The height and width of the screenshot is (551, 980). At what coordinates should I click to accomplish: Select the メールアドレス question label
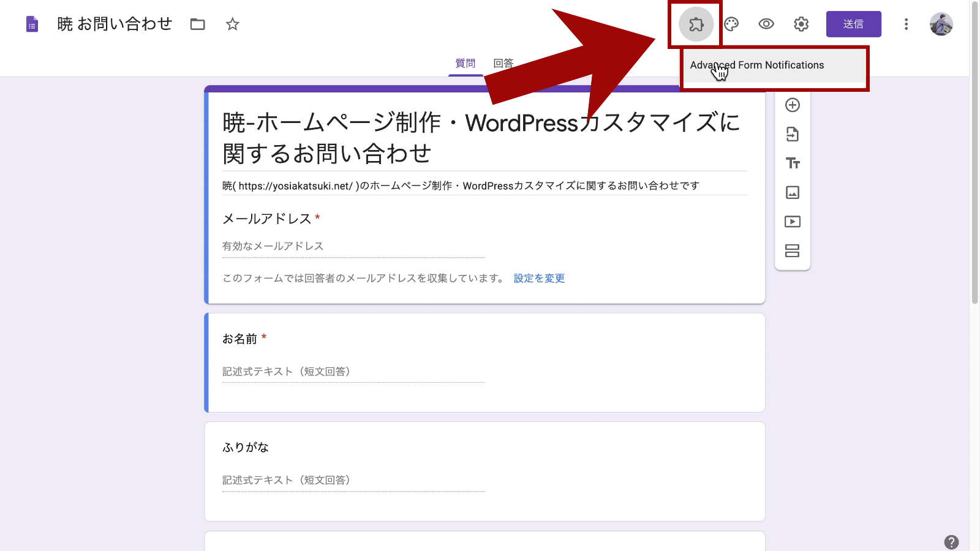[267, 219]
